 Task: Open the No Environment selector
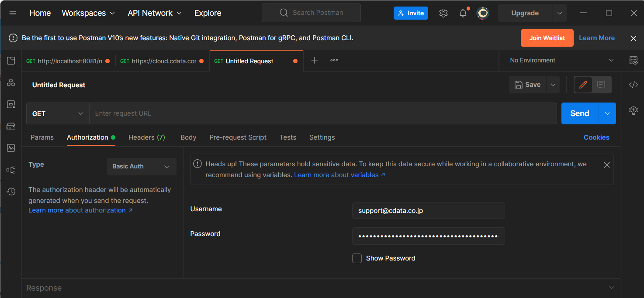(561, 61)
